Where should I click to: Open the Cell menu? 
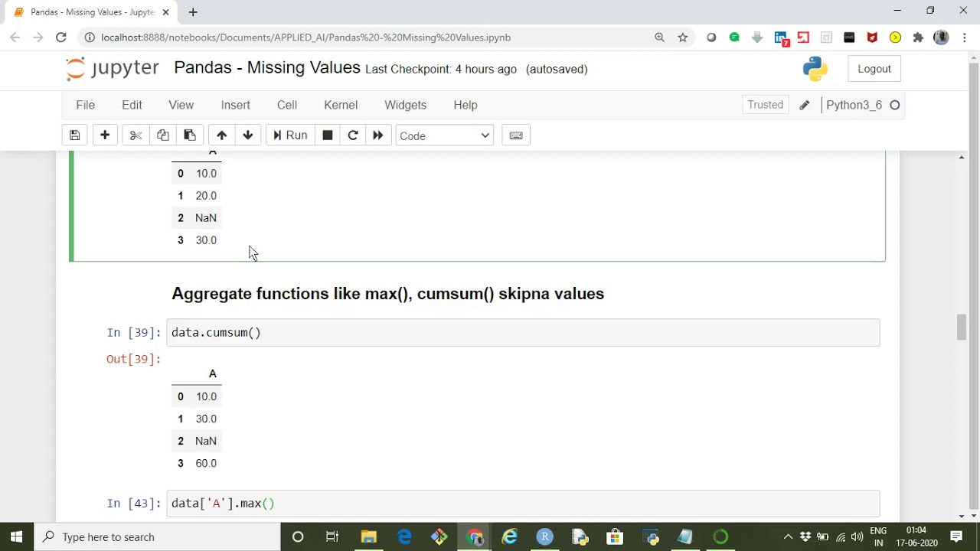click(287, 105)
